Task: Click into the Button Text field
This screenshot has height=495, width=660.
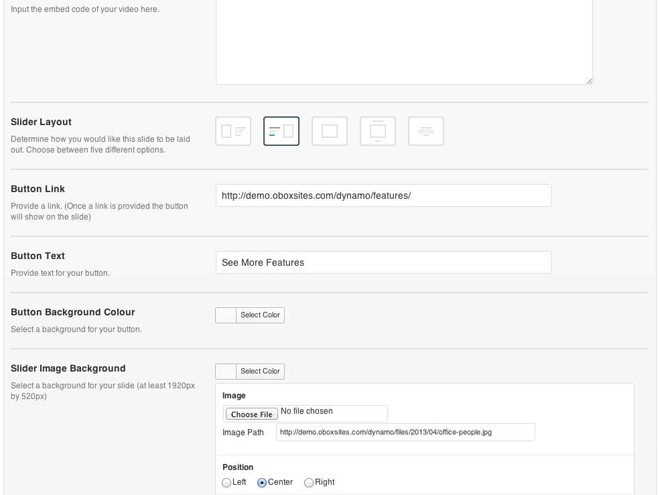Action: click(383, 262)
